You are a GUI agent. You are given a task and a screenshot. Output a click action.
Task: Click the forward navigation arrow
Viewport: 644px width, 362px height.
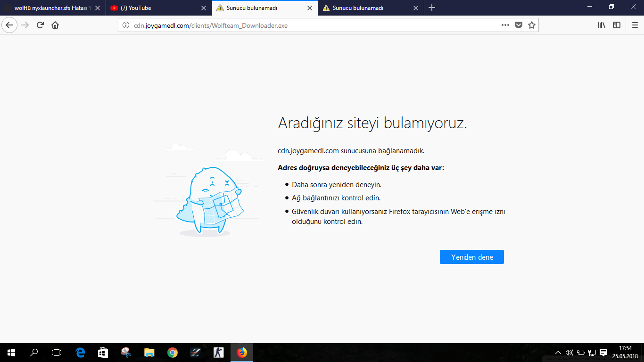25,25
